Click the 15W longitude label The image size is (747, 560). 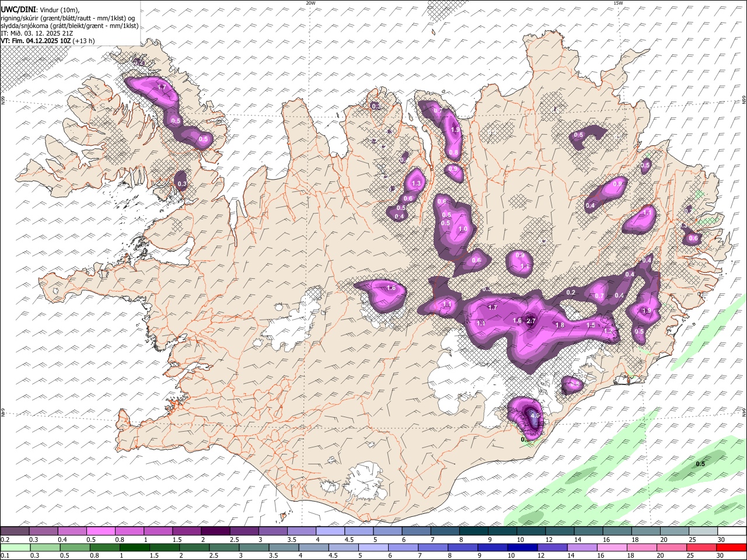(618, 3)
